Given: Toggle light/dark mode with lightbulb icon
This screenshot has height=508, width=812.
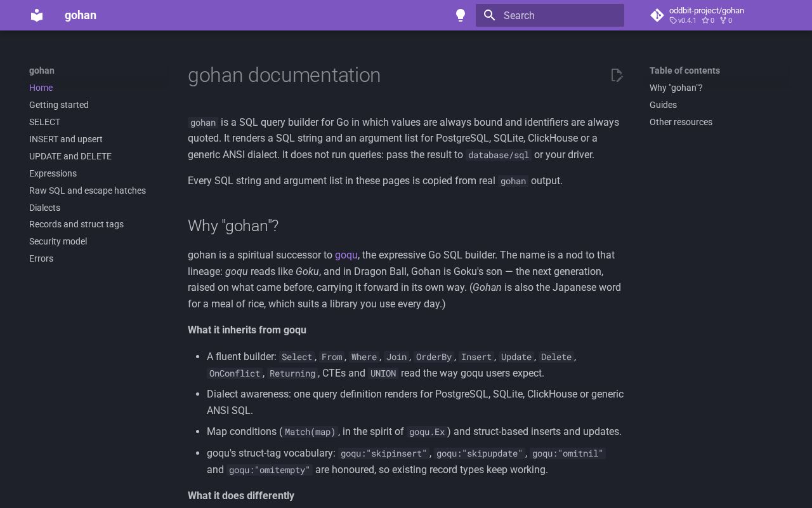Looking at the screenshot, I should pos(461,15).
